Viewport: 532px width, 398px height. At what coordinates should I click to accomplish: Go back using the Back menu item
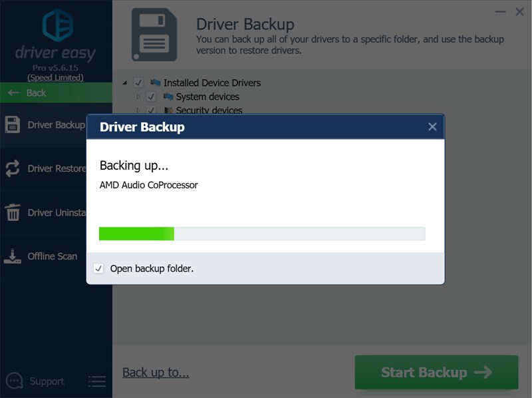click(36, 93)
